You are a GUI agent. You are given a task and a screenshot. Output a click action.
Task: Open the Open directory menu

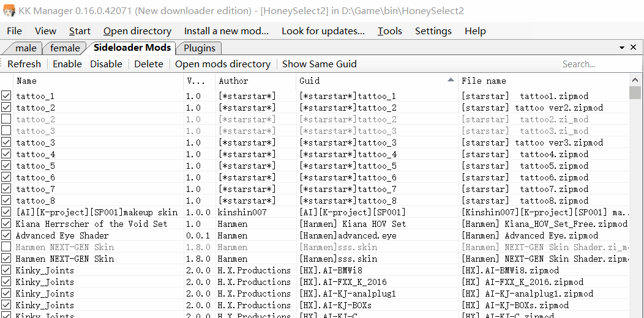(x=137, y=31)
